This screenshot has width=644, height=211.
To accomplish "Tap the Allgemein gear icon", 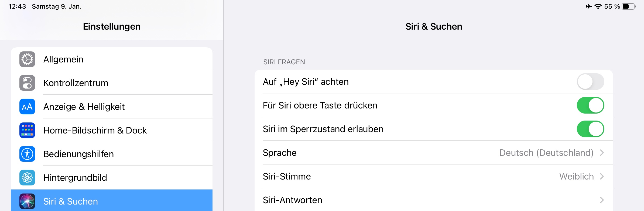I will point(27,59).
